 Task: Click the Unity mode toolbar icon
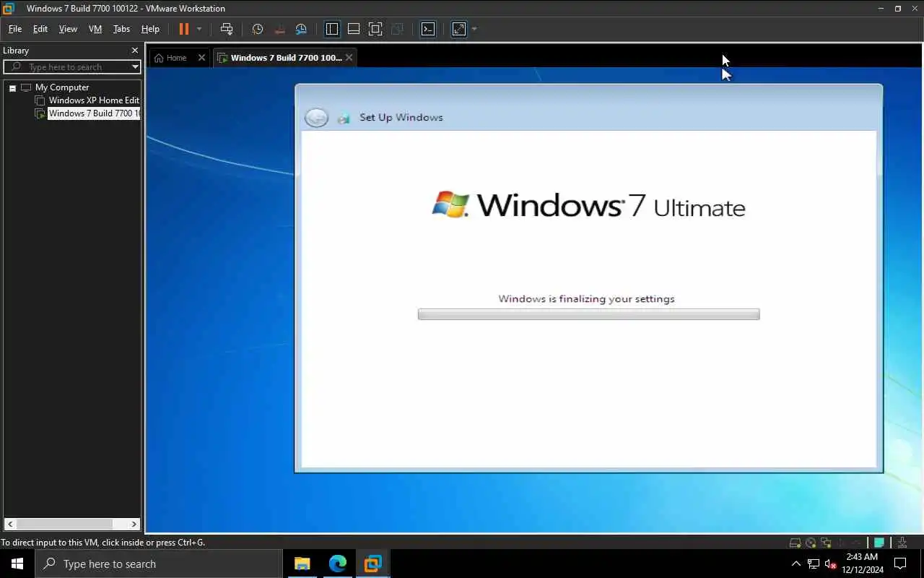[x=397, y=29]
